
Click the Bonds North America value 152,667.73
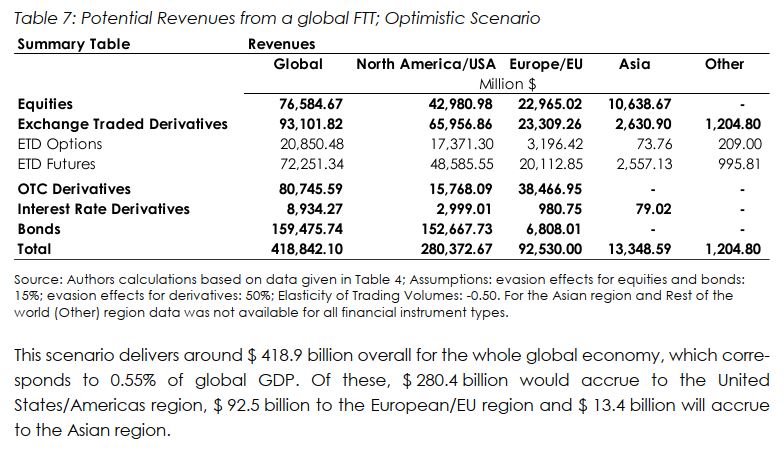point(459,229)
